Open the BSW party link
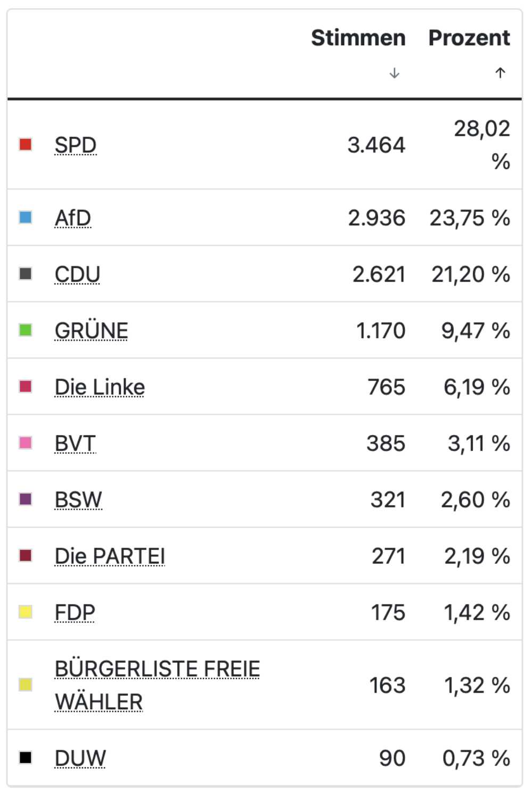Screen dimensions: 532x796 [78, 500]
